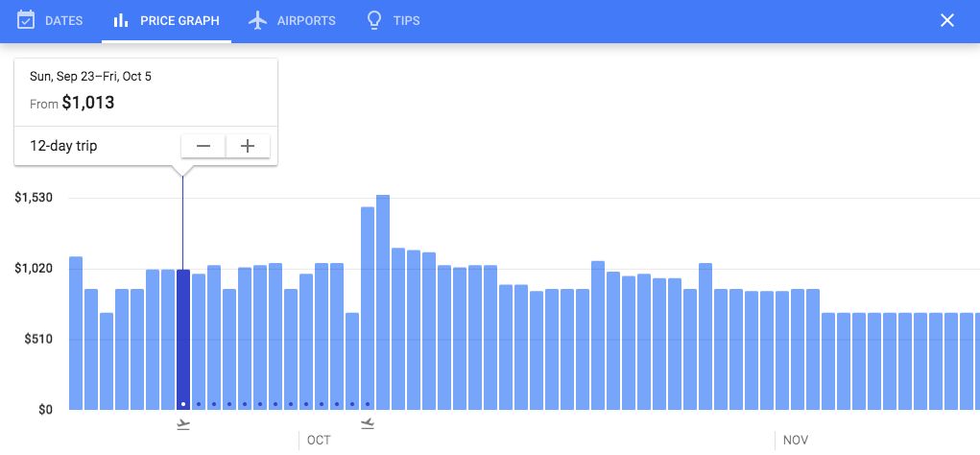The width and height of the screenshot is (980, 455).
Task: Click the departure takeoff icon below the graph
Action: (183, 423)
